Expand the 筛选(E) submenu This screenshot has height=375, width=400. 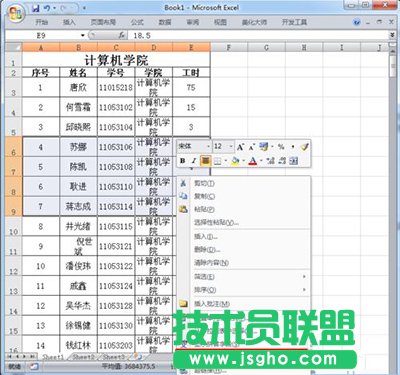(244, 277)
